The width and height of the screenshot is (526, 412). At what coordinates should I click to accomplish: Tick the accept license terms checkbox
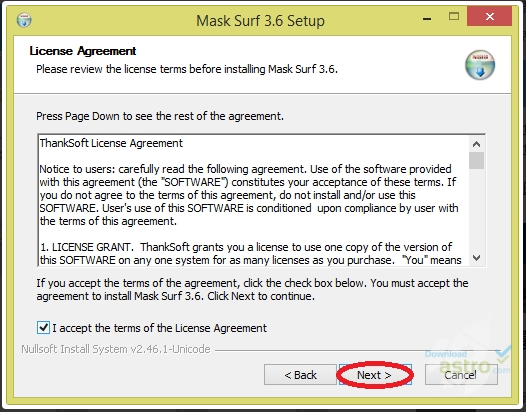pyautogui.click(x=43, y=327)
